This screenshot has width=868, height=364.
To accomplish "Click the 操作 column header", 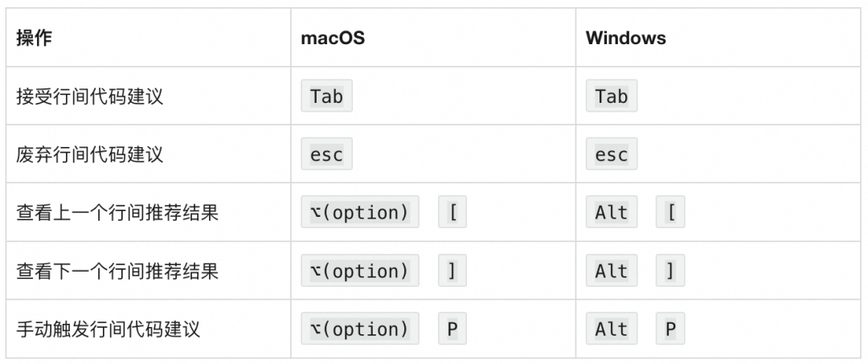I will [x=35, y=38].
